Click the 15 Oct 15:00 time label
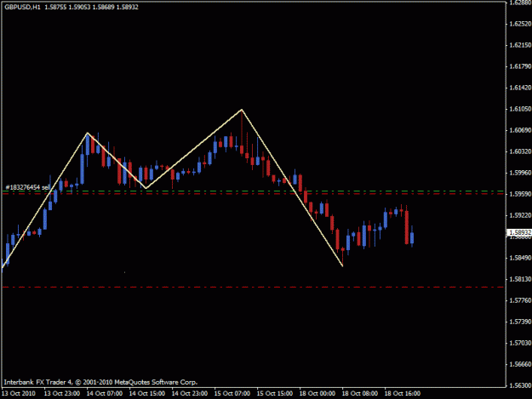Image resolution: width=532 pixels, height=399 pixels. coord(275,394)
